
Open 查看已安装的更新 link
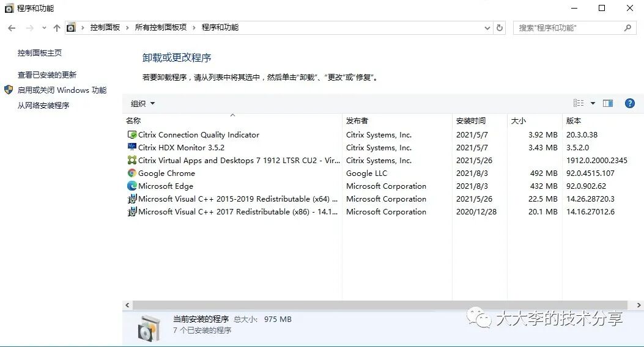tap(47, 75)
